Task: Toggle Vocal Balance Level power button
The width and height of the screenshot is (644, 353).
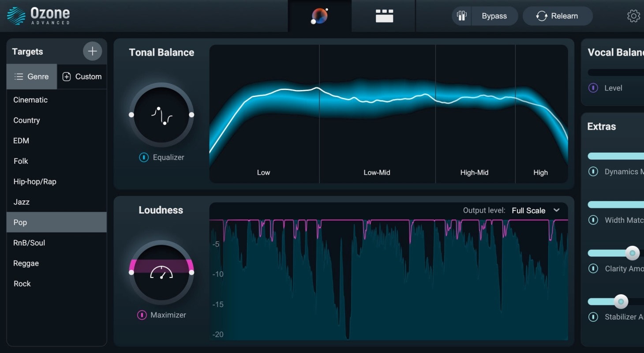Action: coord(593,88)
